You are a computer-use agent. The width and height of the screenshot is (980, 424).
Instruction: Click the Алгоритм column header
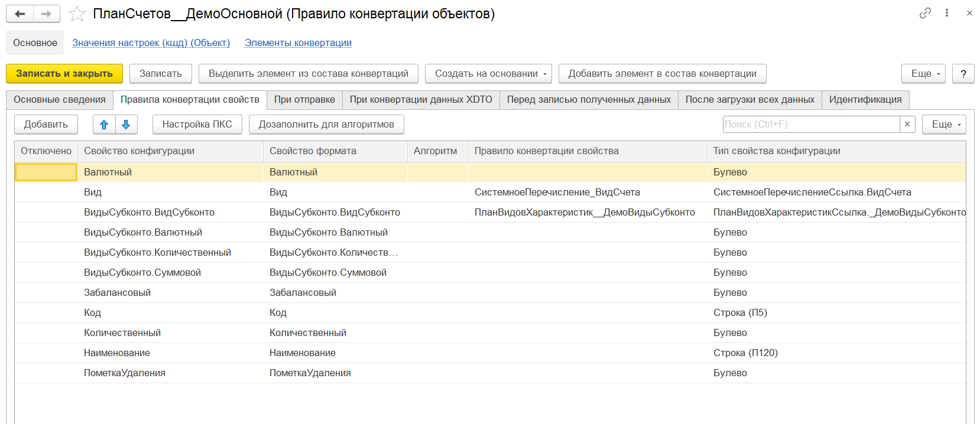click(x=437, y=151)
